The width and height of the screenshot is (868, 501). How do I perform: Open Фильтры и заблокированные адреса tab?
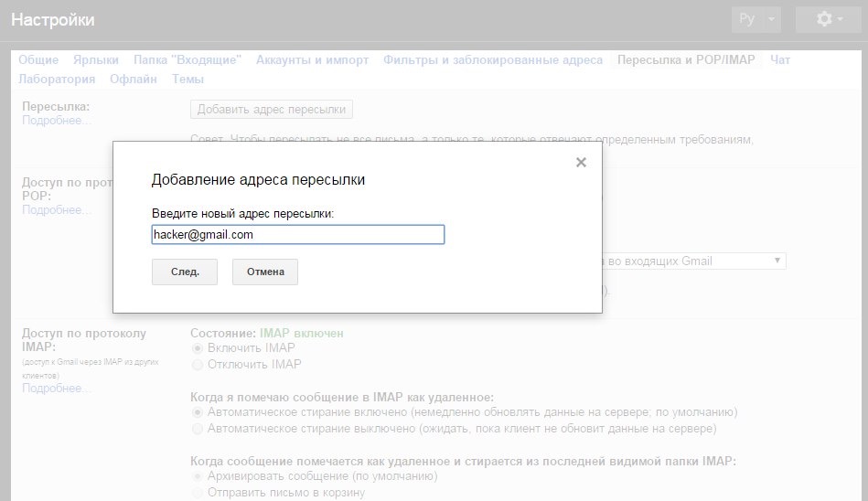tap(493, 59)
